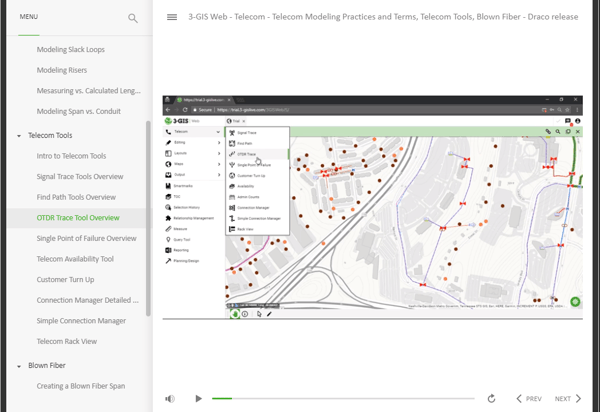Close the Trial tab in 3-GIS header
Image resolution: width=600 pixels, height=412 pixels.
click(244, 121)
